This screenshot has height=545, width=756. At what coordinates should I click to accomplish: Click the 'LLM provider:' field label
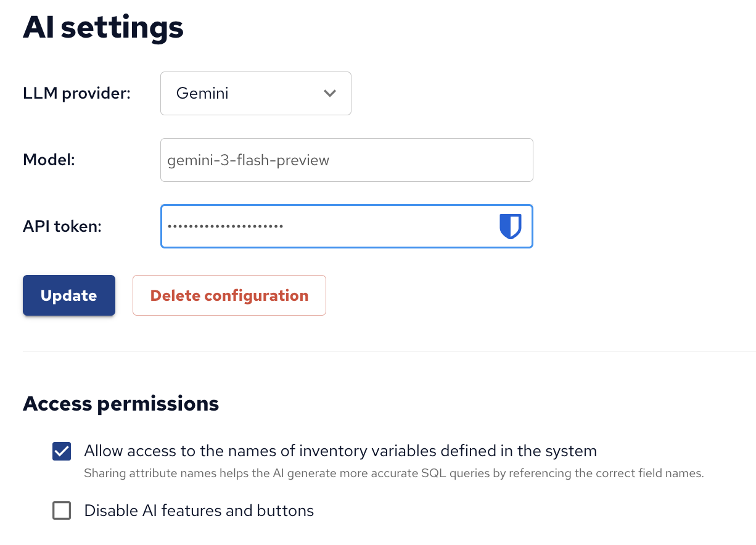coord(76,94)
